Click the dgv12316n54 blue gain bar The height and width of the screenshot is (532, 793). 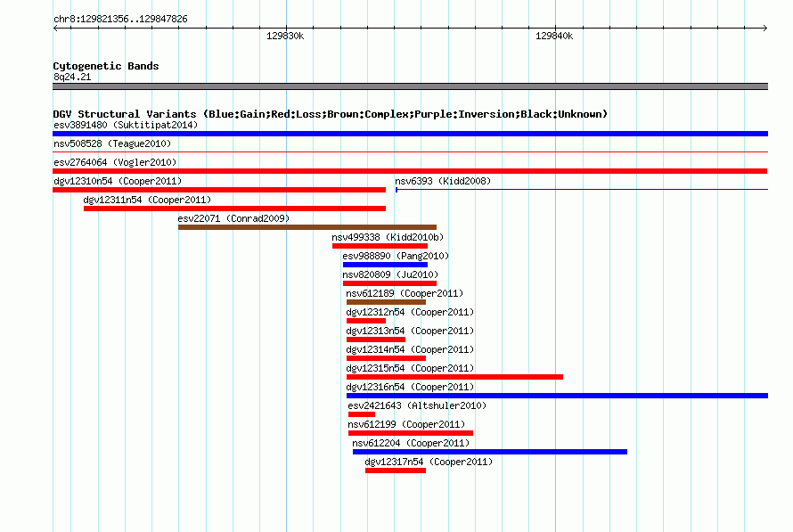(557, 396)
